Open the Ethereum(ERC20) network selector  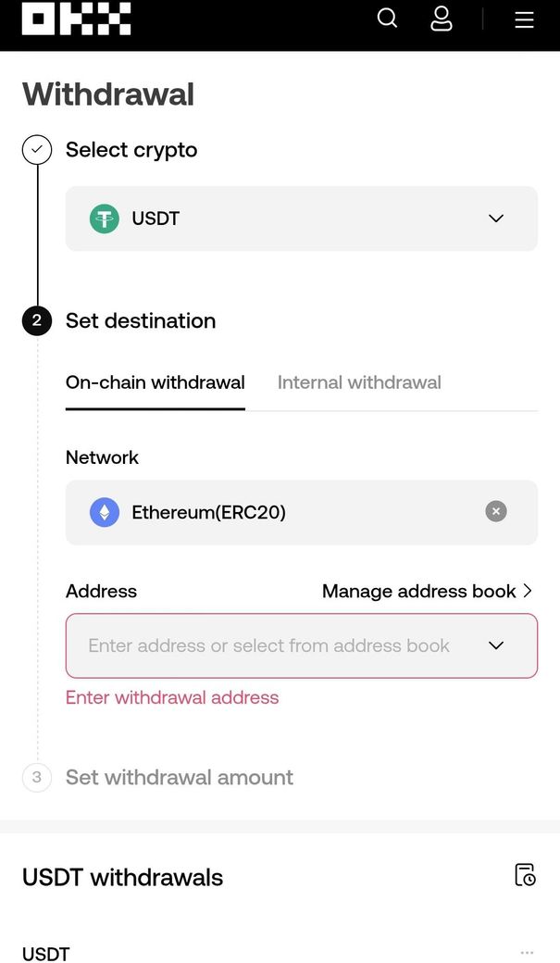278,512
